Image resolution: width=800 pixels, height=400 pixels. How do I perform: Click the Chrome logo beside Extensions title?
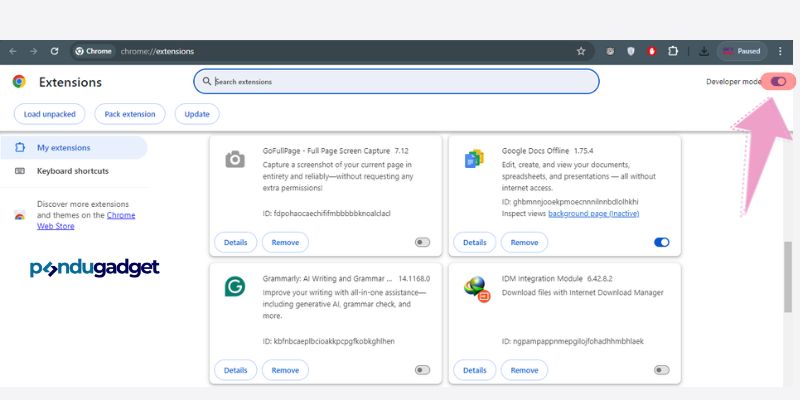(19, 82)
